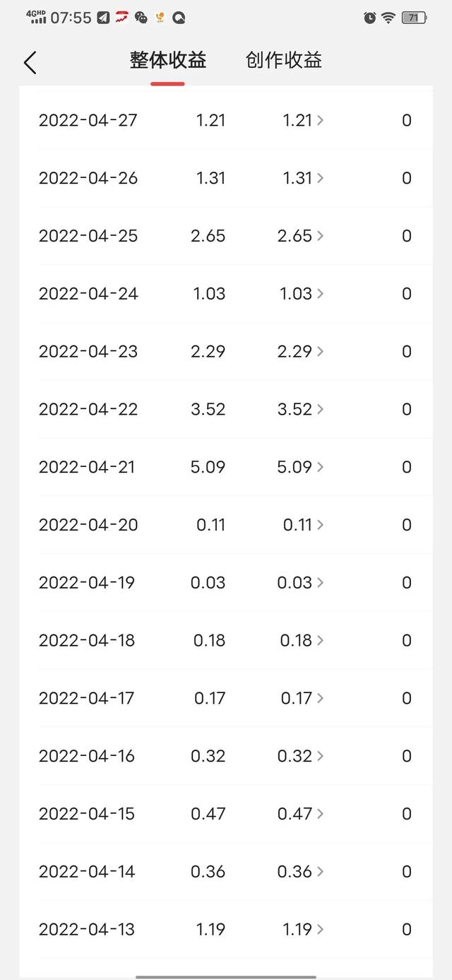Tap the WeChat notification icon in status bar
Screen dimensions: 452x980
(141, 18)
